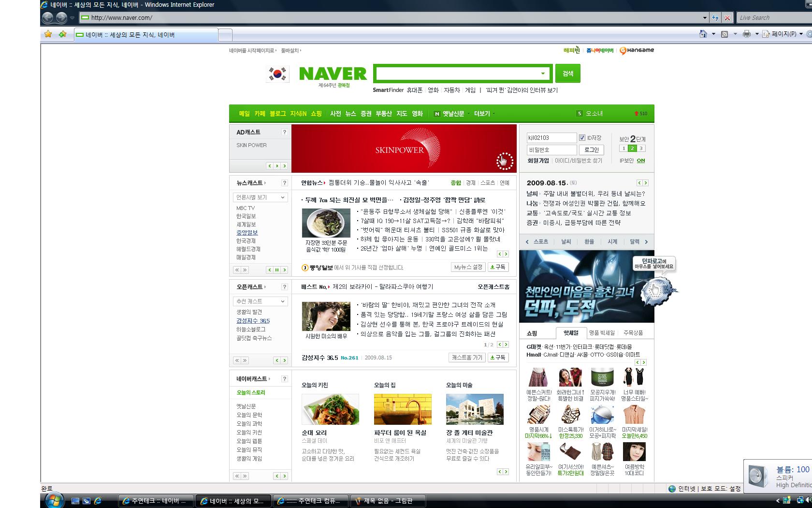Click next arrow beside the 2009.08.15 date

tap(646, 183)
